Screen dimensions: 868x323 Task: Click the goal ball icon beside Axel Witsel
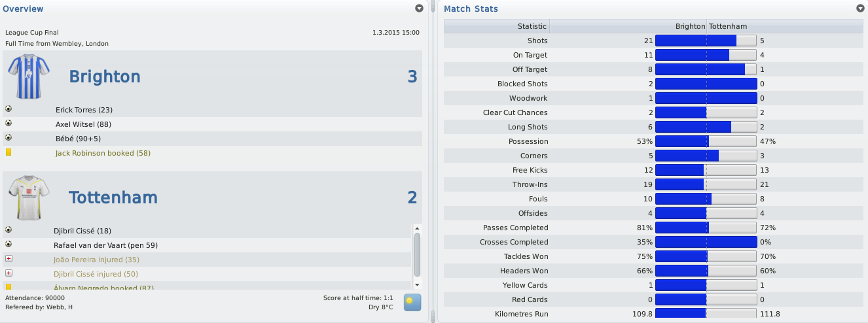click(x=9, y=124)
